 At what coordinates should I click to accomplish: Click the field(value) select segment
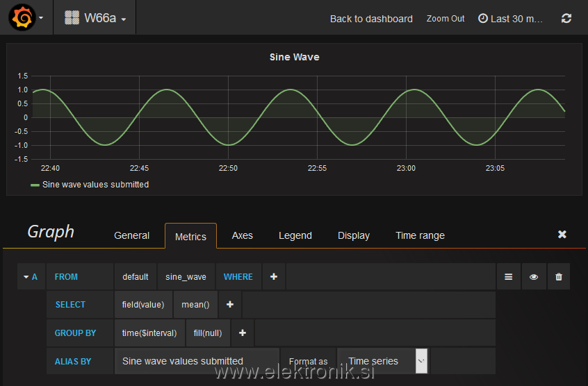pos(143,304)
